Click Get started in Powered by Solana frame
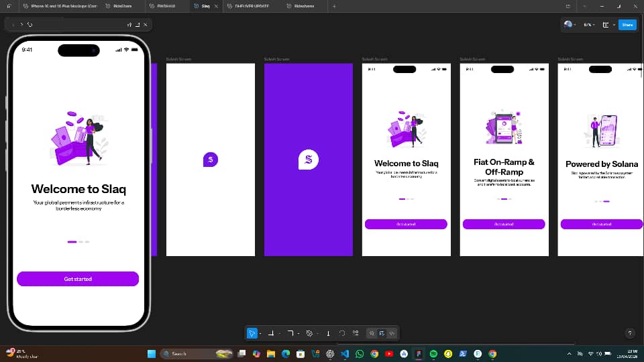 602,224
